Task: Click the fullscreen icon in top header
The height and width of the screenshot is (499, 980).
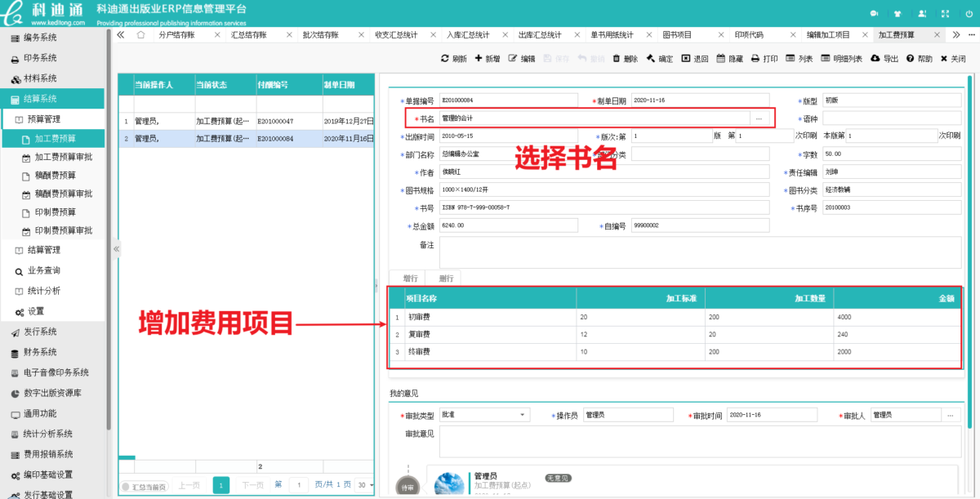Action: point(946,13)
